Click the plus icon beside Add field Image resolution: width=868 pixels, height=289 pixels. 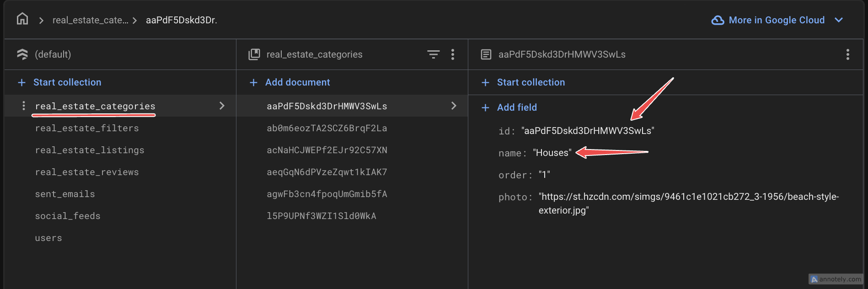coord(485,107)
